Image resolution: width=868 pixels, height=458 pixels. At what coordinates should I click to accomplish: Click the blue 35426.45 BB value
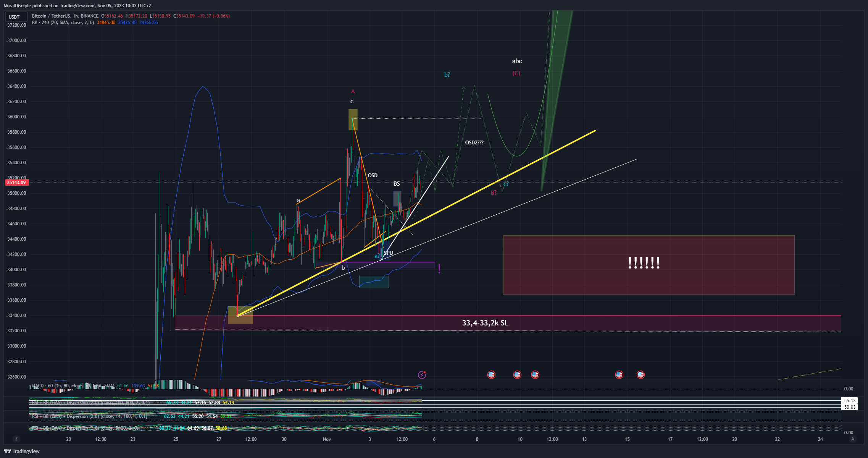pyautogui.click(x=127, y=23)
